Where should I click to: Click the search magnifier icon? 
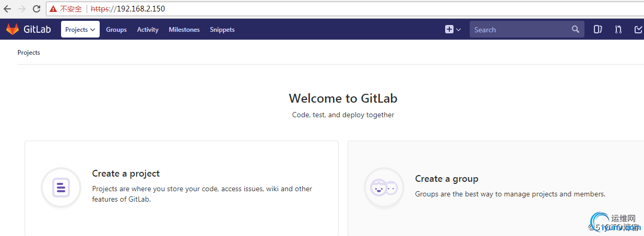575,30
